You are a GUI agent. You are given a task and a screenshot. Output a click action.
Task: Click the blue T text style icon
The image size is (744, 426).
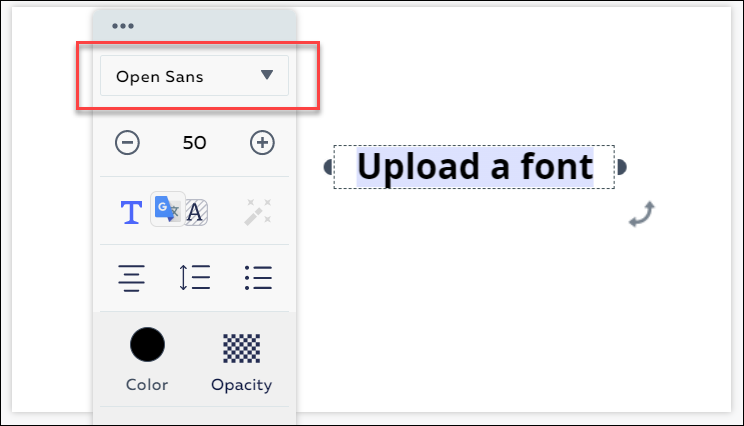point(131,212)
